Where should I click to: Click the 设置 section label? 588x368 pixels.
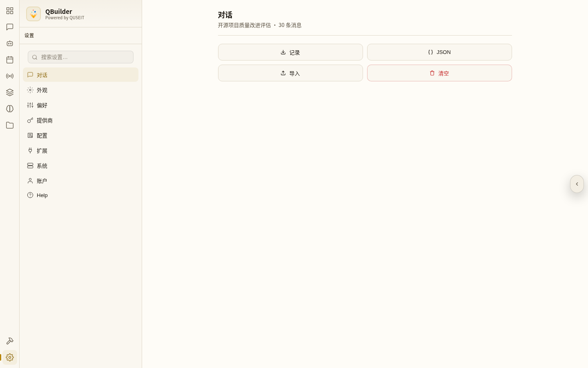coord(29,36)
